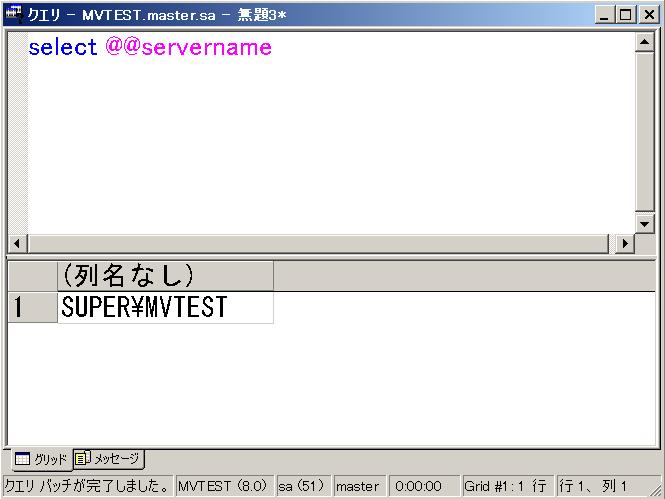Close the query window
The height and width of the screenshot is (499, 665).
[x=649, y=14]
